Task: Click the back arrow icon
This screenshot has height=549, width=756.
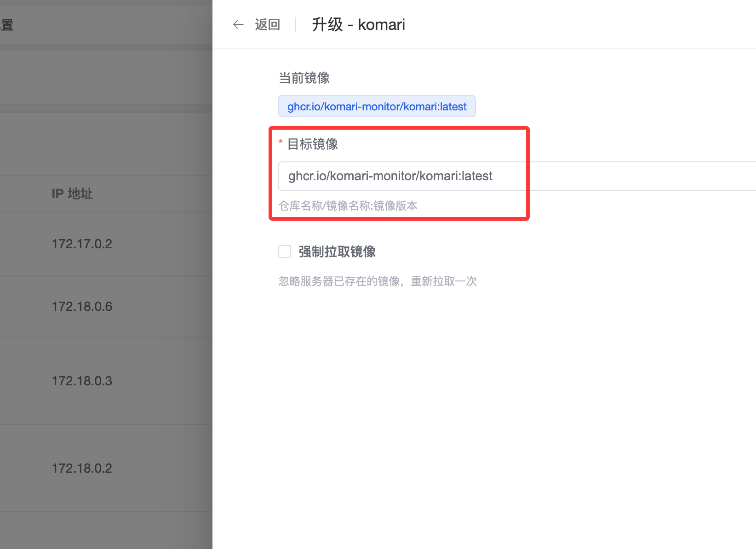Action: pos(238,24)
